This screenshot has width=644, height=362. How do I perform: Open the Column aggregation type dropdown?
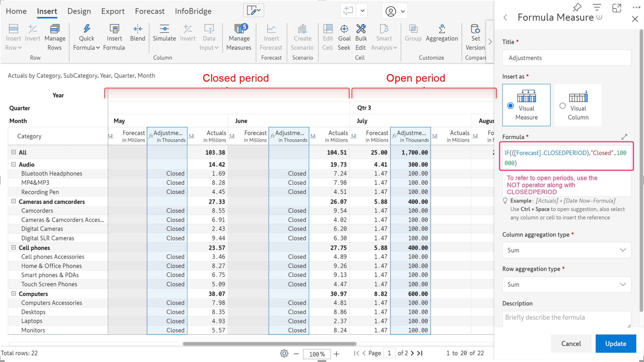point(566,250)
